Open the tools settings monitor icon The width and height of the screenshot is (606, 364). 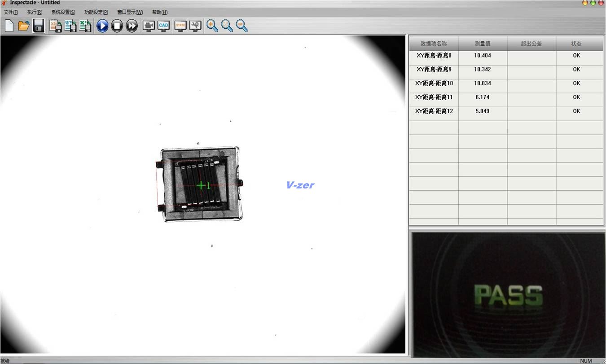pyautogui.click(x=195, y=26)
